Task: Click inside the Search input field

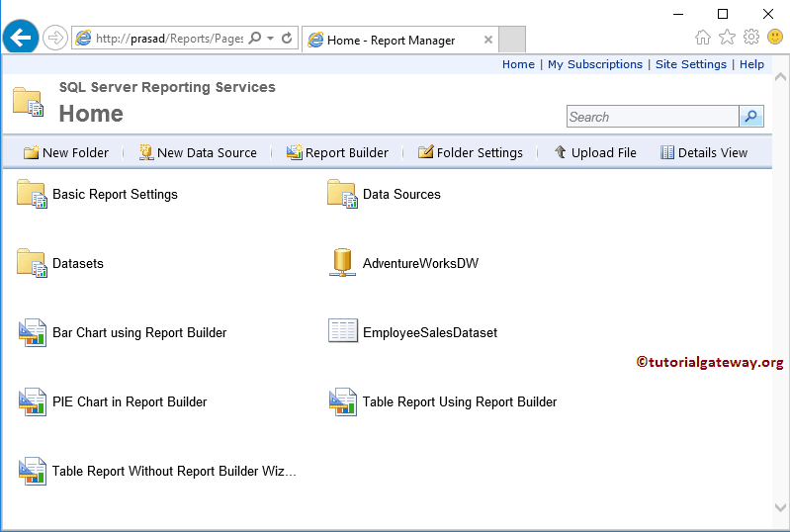Action: (x=652, y=117)
